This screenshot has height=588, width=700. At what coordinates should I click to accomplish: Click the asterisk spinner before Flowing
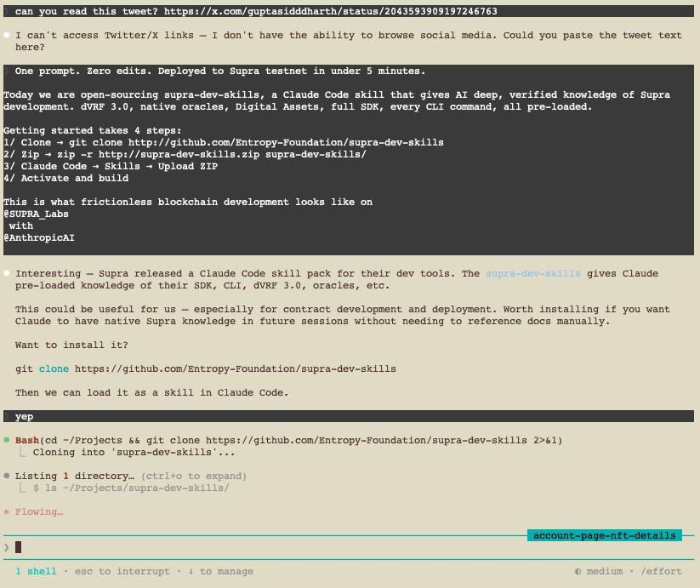(6, 511)
